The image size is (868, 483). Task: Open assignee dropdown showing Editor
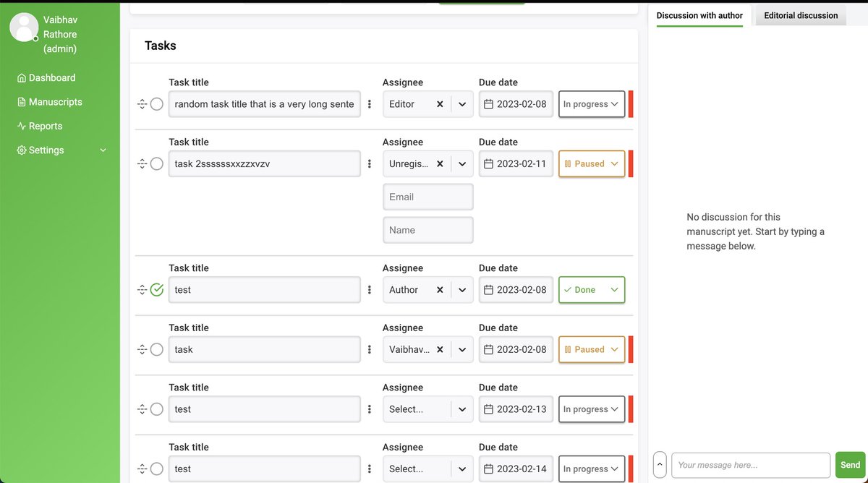[x=462, y=104]
